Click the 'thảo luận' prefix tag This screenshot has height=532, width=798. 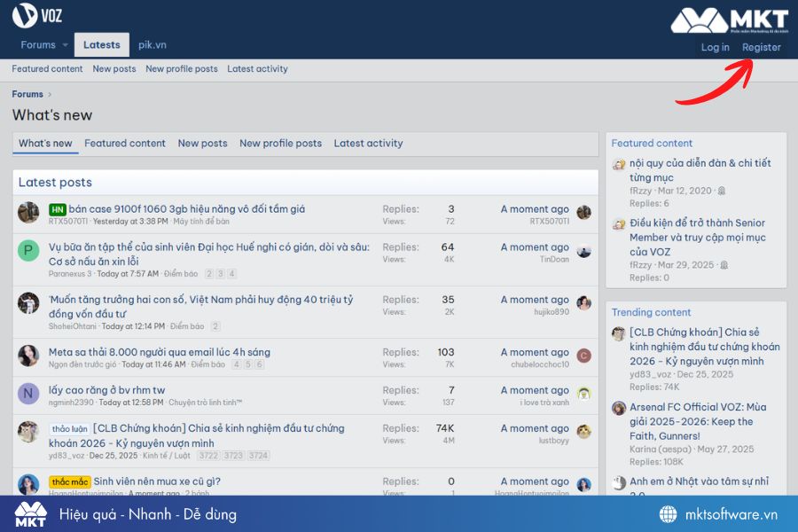pos(70,428)
